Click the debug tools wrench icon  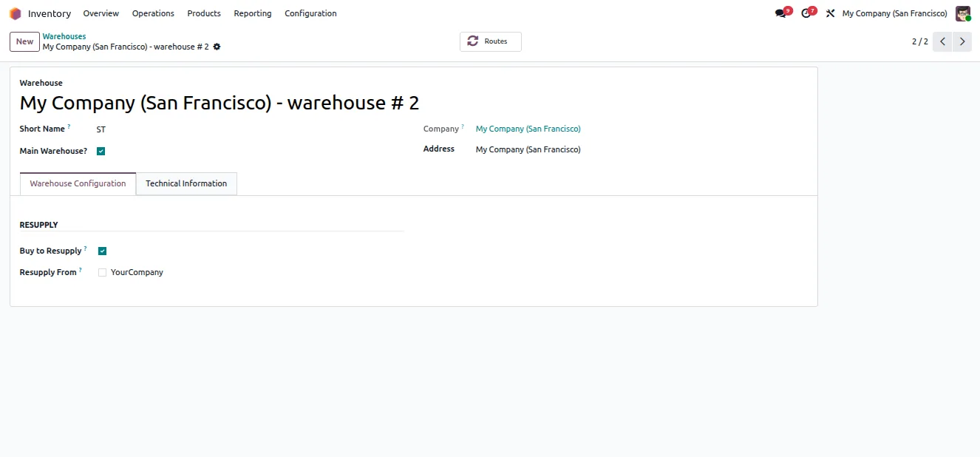[x=830, y=13]
